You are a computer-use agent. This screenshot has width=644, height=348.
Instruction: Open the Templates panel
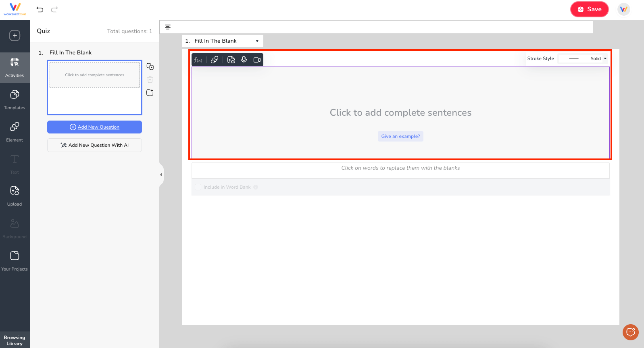[x=15, y=100]
